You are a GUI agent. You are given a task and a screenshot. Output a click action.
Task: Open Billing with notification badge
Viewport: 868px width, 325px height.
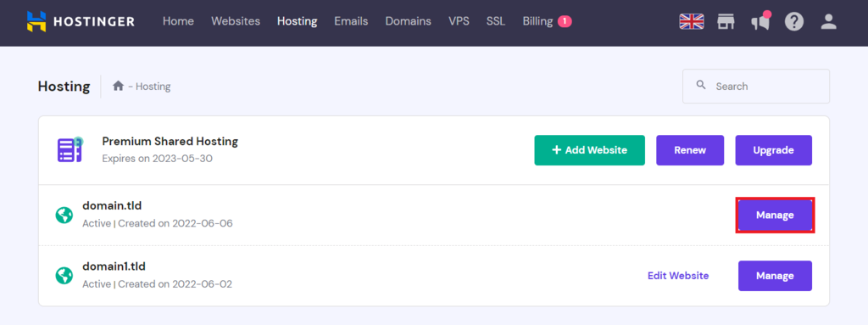(547, 21)
